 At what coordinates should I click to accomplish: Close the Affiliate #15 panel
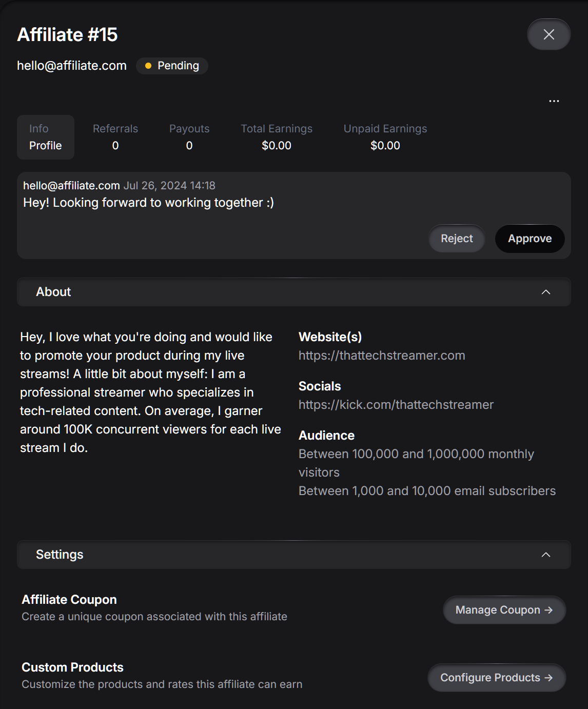click(548, 34)
